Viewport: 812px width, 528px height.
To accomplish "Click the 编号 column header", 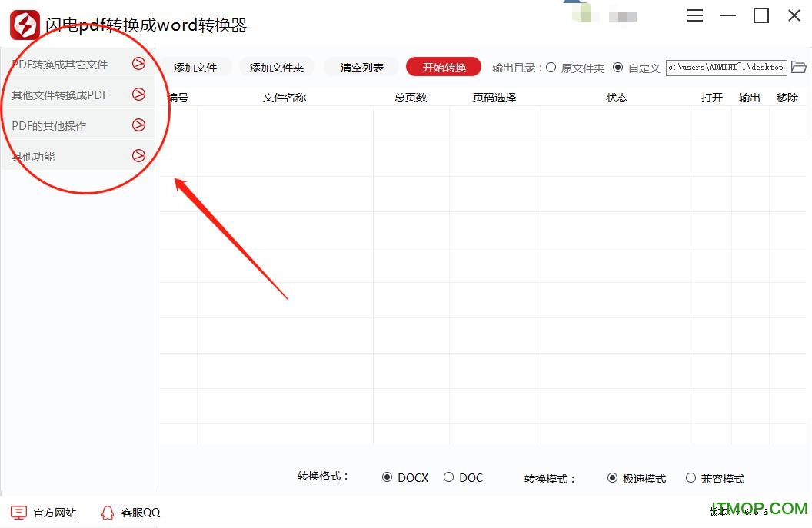I will pyautogui.click(x=178, y=98).
